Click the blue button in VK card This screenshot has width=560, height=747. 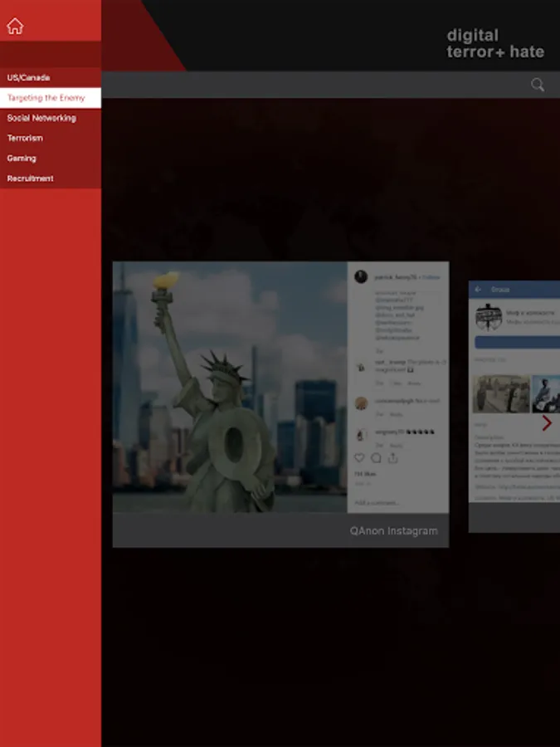(517, 342)
